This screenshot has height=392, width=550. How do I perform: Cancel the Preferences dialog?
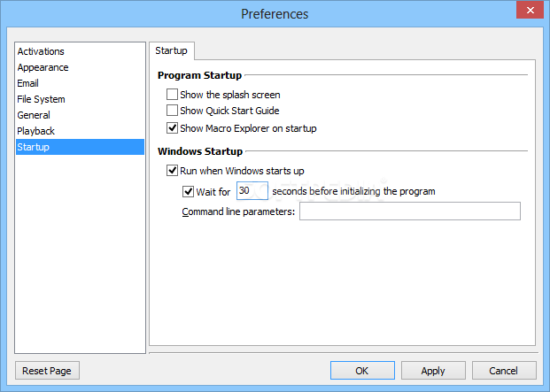click(504, 371)
